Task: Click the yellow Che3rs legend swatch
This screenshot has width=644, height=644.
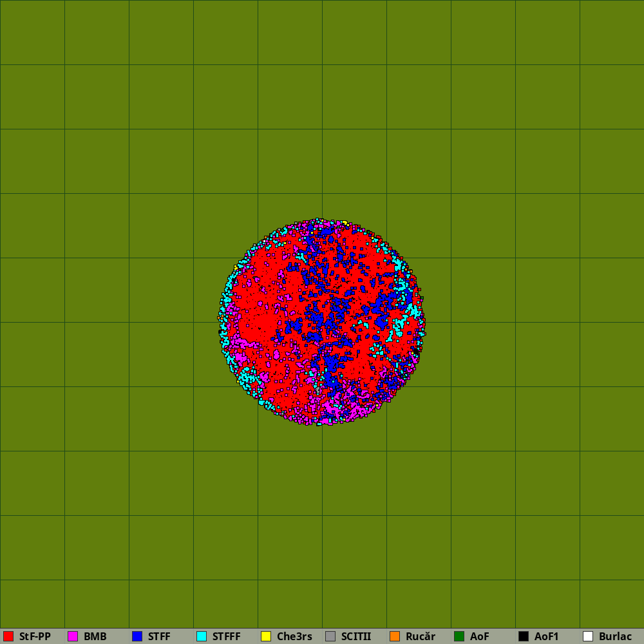Action: coord(266,636)
